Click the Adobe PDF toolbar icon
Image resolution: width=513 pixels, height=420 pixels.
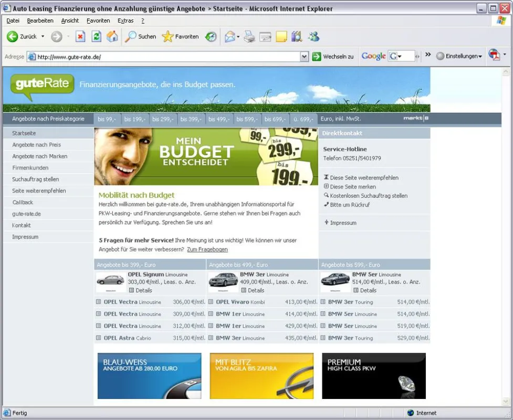tap(494, 55)
